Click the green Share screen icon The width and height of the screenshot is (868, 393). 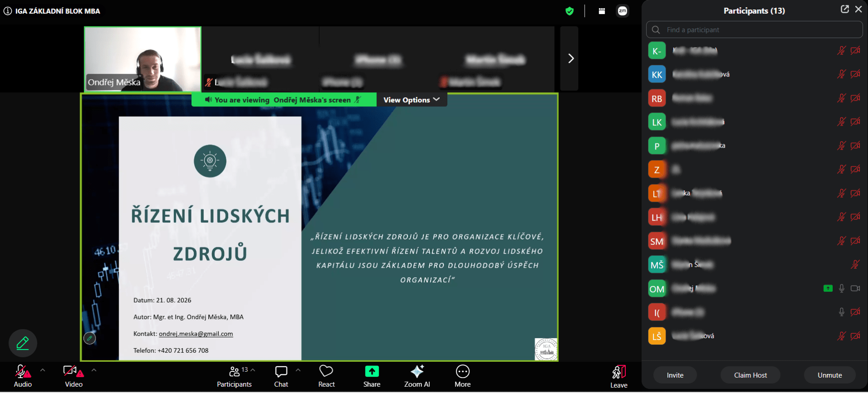(x=372, y=371)
